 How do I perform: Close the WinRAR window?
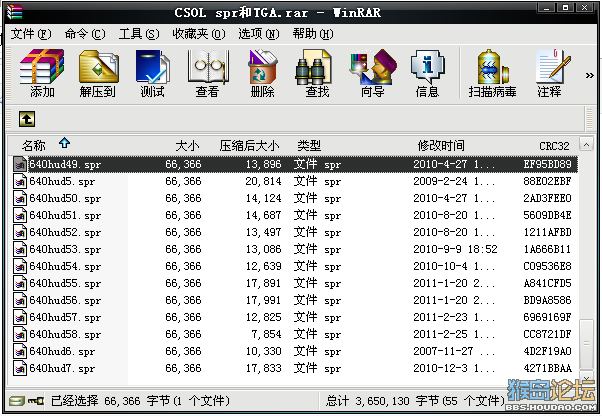click(x=584, y=8)
